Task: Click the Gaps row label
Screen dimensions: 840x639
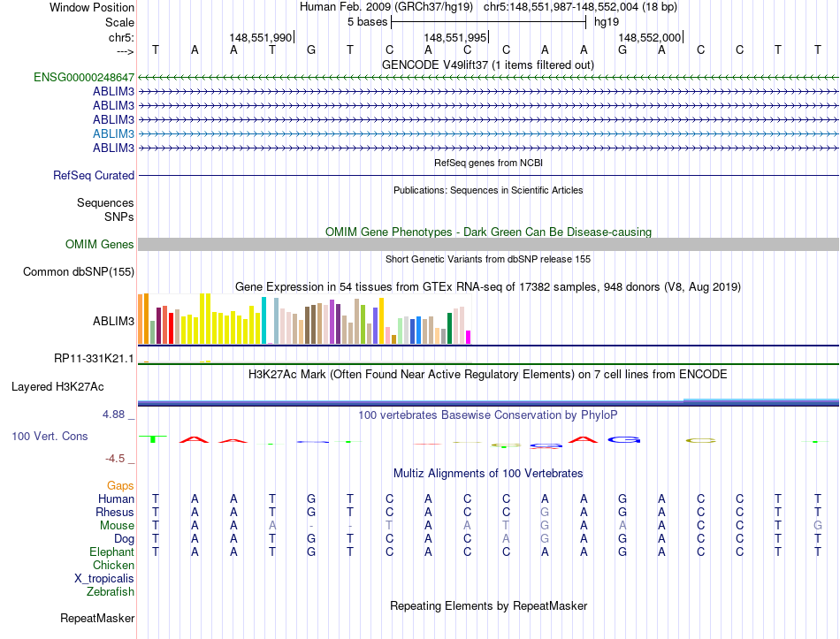Action: 120,486
